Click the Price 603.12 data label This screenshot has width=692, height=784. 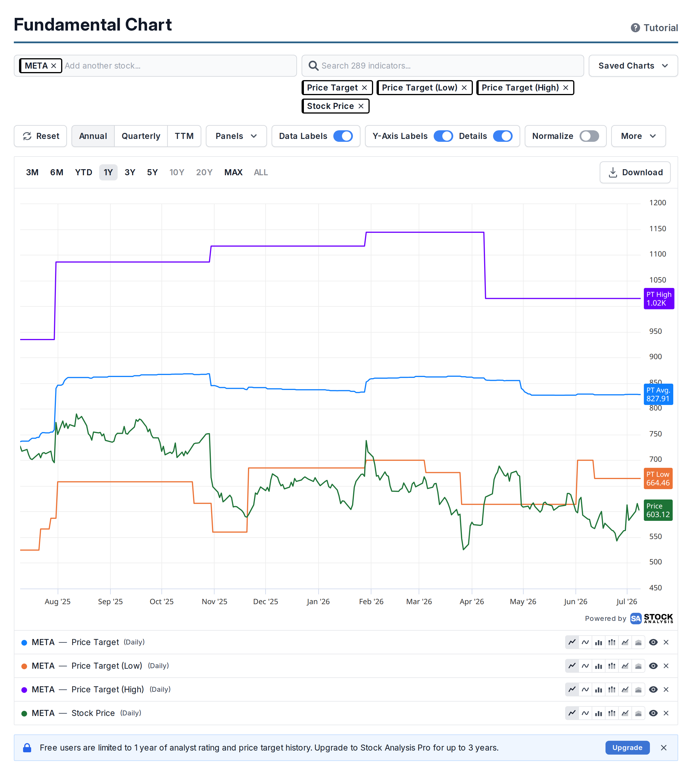coord(658,510)
